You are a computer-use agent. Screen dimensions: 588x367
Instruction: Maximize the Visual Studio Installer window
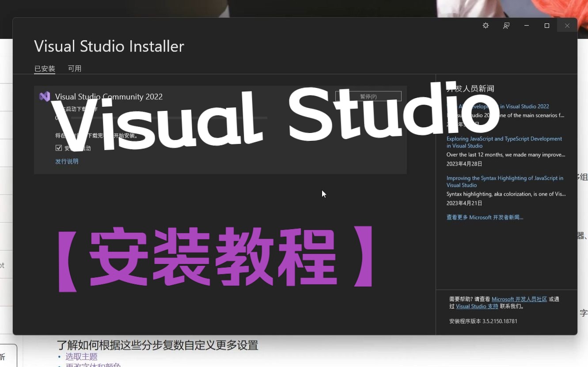pyautogui.click(x=547, y=26)
